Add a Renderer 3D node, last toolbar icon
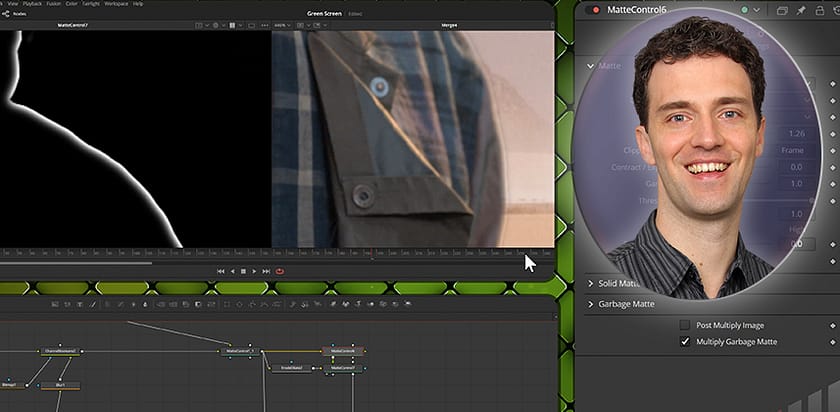The height and width of the screenshot is (412, 840). 408,304
